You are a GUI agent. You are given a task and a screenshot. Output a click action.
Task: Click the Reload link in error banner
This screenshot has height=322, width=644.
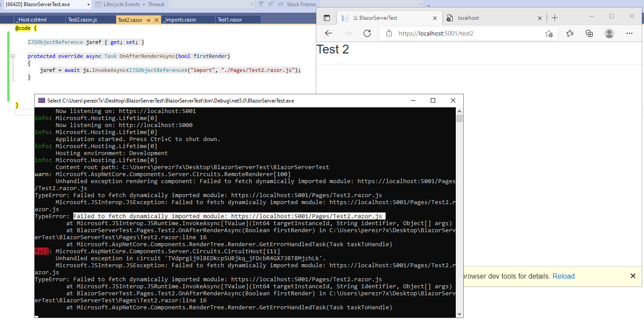pyautogui.click(x=563, y=276)
